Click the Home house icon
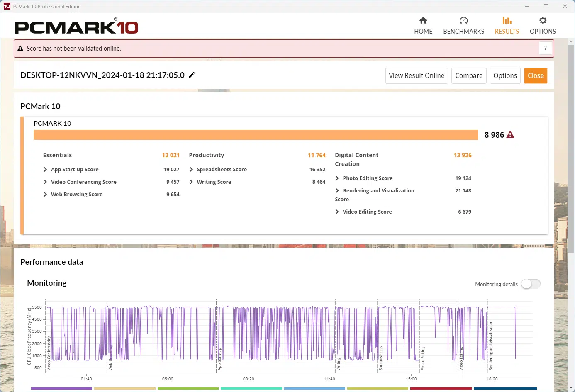Screen dimensions: 575x392 pos(423,20)
